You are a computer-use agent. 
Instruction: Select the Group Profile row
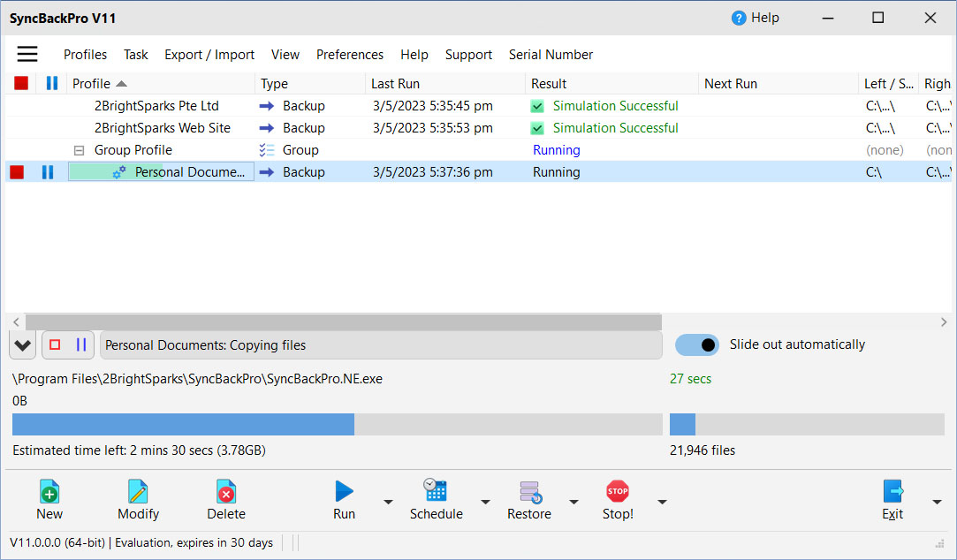point(133,150)
